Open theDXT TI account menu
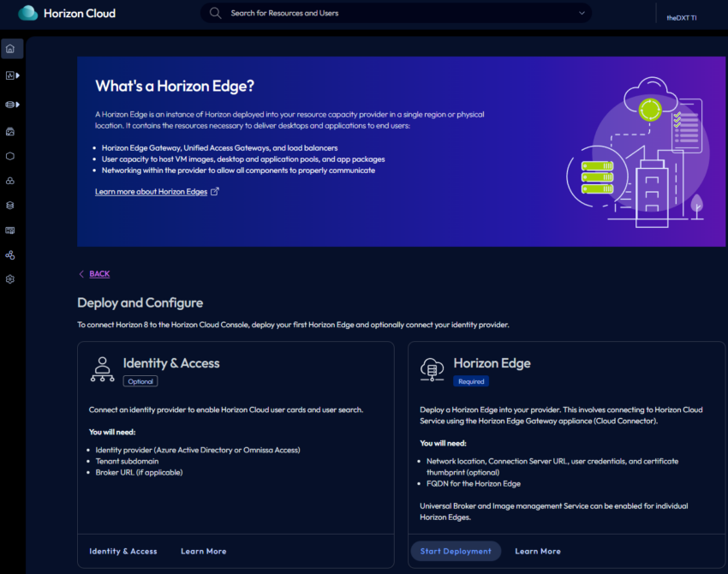Screen dimensions: 728x574 682,18
